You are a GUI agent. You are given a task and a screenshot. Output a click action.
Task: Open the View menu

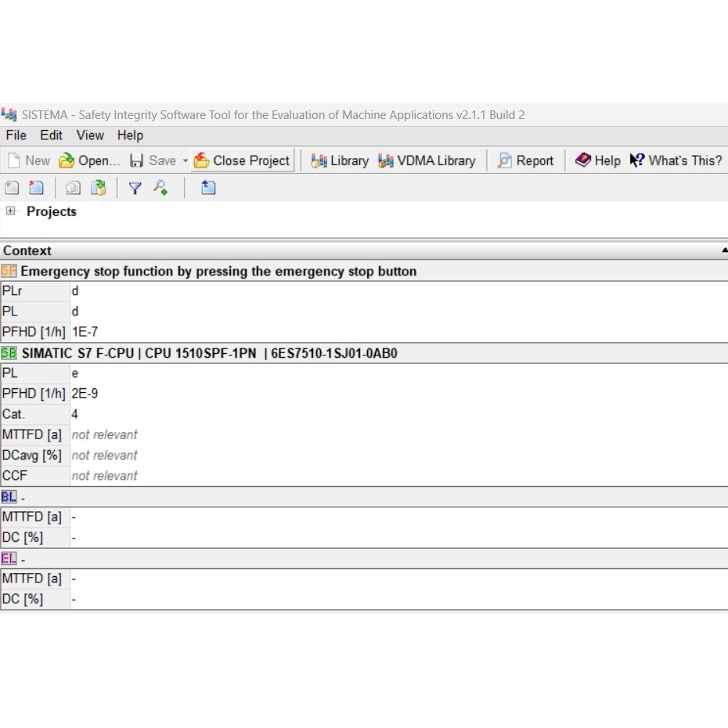(x=90, y=135)
